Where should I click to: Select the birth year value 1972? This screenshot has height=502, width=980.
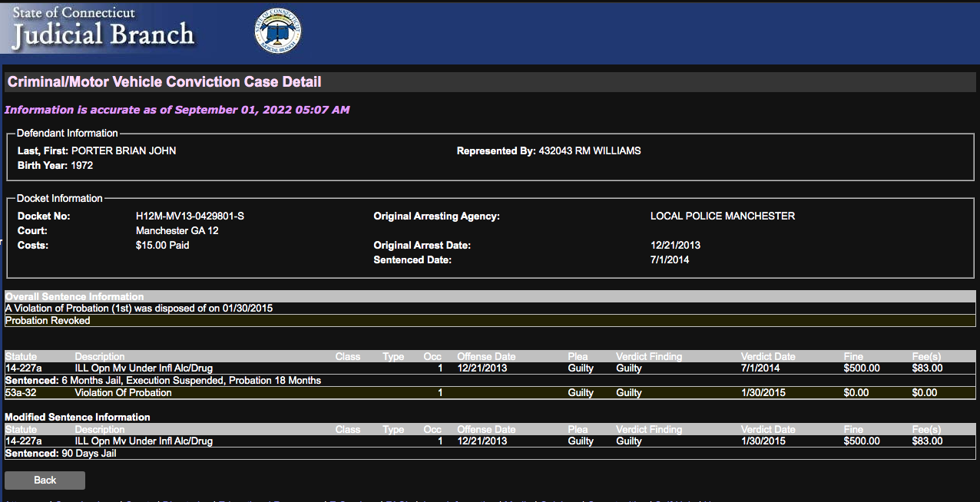[x=81, y=165]
